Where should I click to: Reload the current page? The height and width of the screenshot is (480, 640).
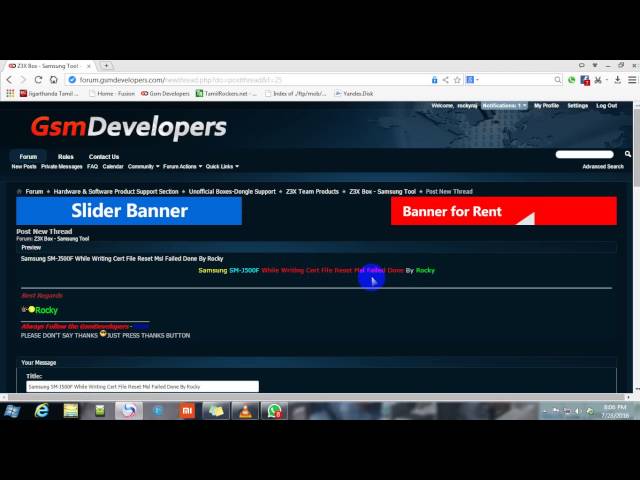point(38,80)
